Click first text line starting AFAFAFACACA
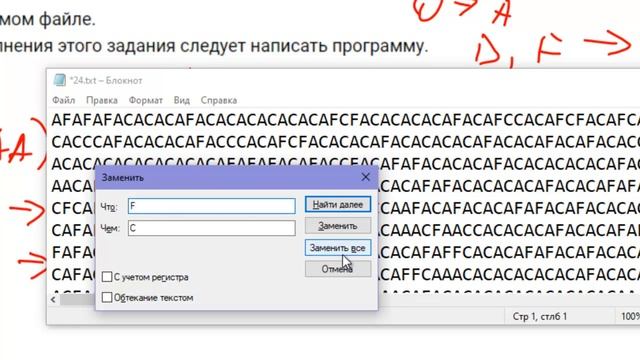Image resolution: width=640 pixels, height=360 pixels. pos(345,120)
